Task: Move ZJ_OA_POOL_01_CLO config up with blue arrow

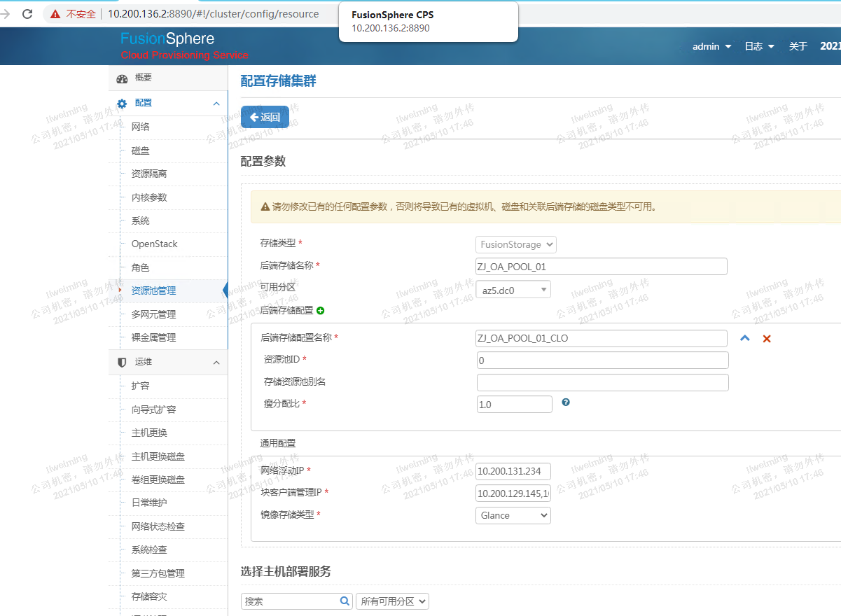Action: point(745,338)
